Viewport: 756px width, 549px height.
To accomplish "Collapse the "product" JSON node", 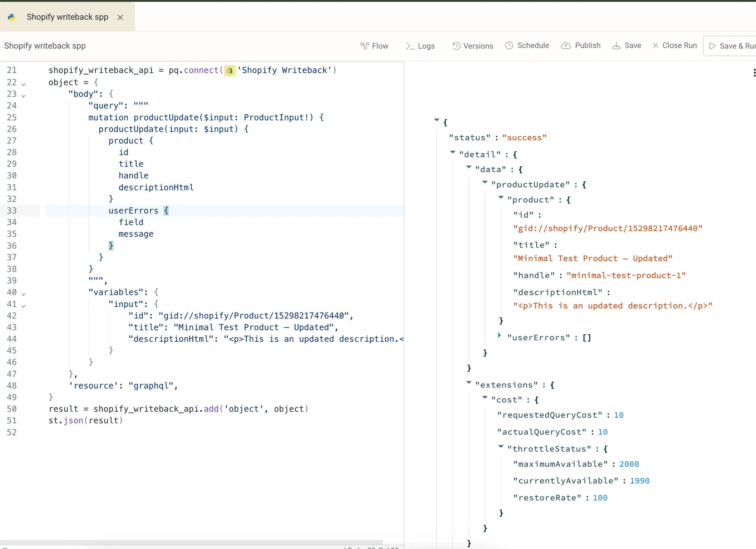I will pos(501,198).
